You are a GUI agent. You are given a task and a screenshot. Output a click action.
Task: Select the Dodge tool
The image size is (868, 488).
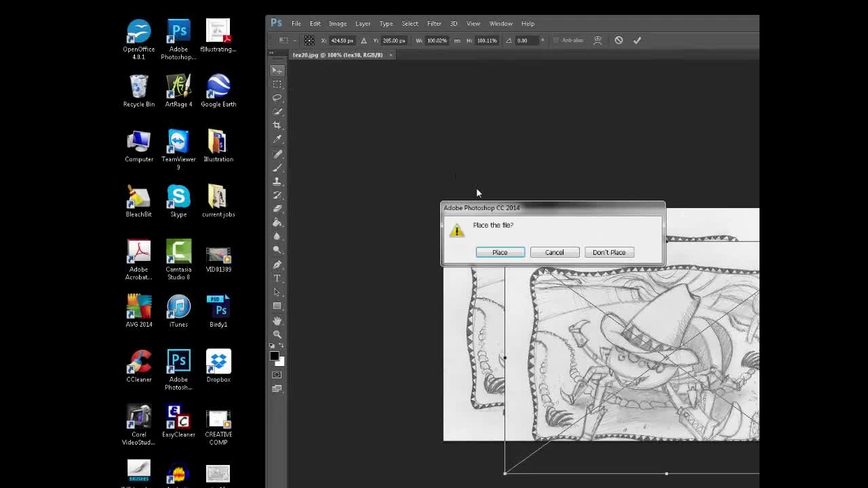(x=277, y=250)
